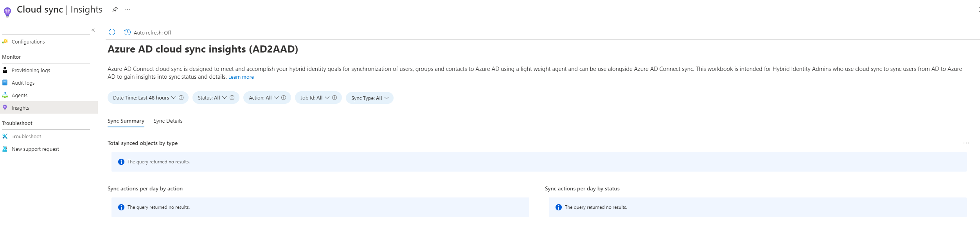
Task: Click the Insights lightbulb icon in sidebar
Action: (5, 107)
